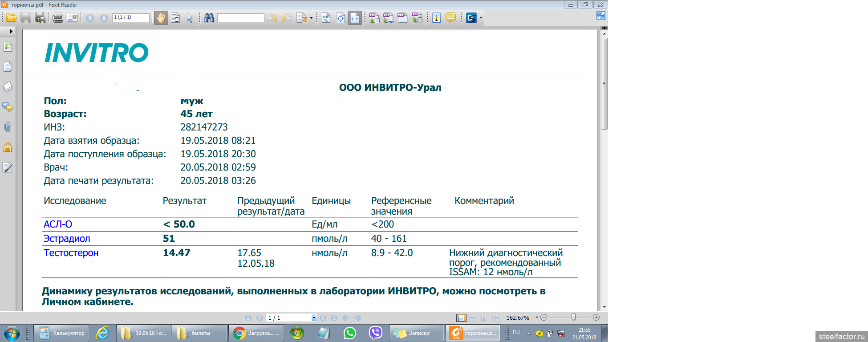Click last page button in status bar
The width and height of the screenshot is (868, 342).
tap(334, 318)
